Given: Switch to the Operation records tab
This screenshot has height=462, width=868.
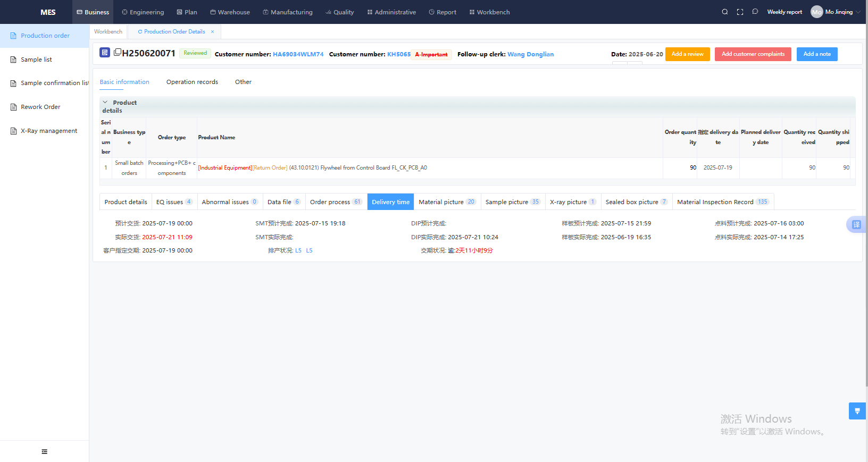Looking at the screenshot, I should 192,82.
